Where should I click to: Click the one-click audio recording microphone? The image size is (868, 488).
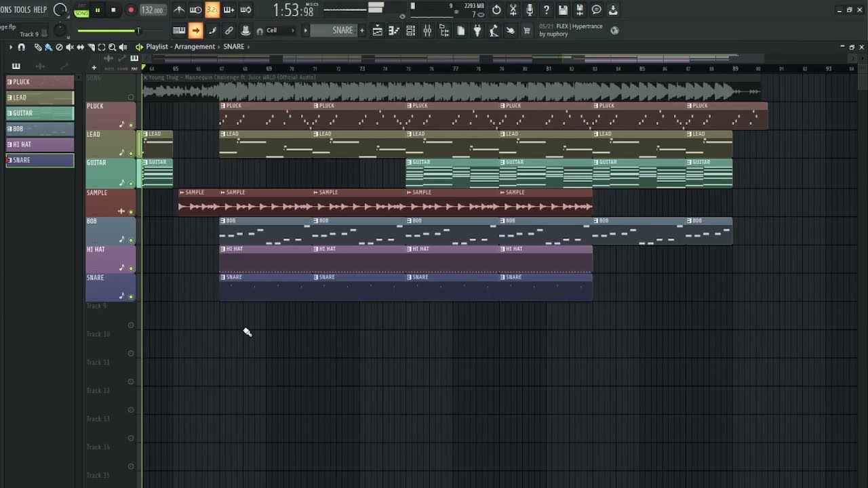(x=530, y=9)
